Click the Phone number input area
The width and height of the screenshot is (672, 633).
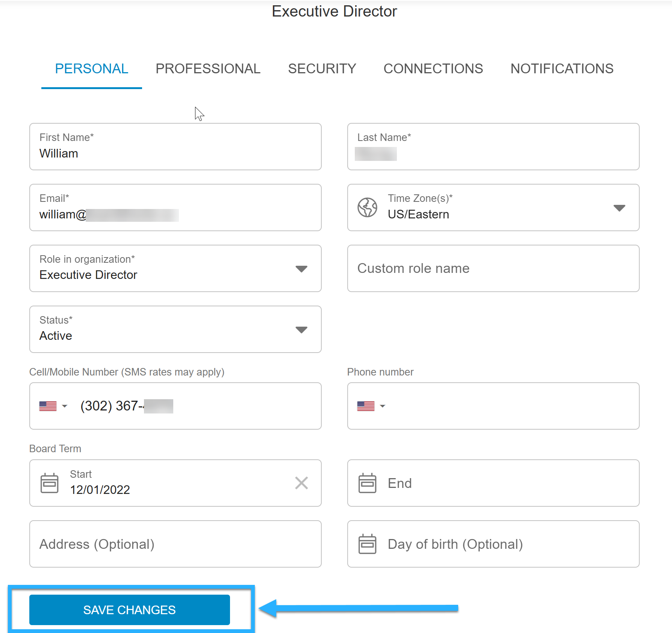pyautogui.click(x=493, y=406)
